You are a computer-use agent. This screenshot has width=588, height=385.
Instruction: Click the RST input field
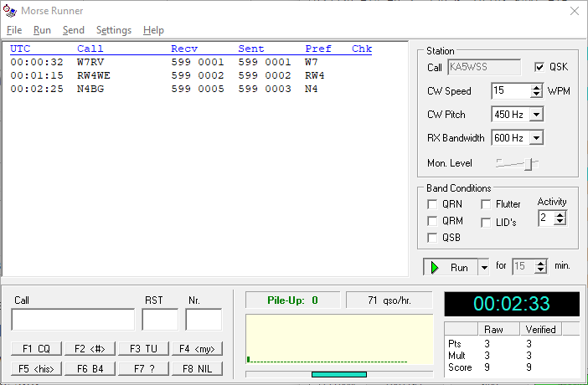point(160,320)
